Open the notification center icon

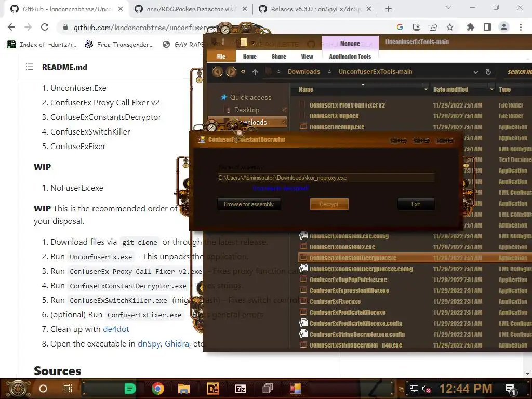pyautogui.click(x=510, y=390)
